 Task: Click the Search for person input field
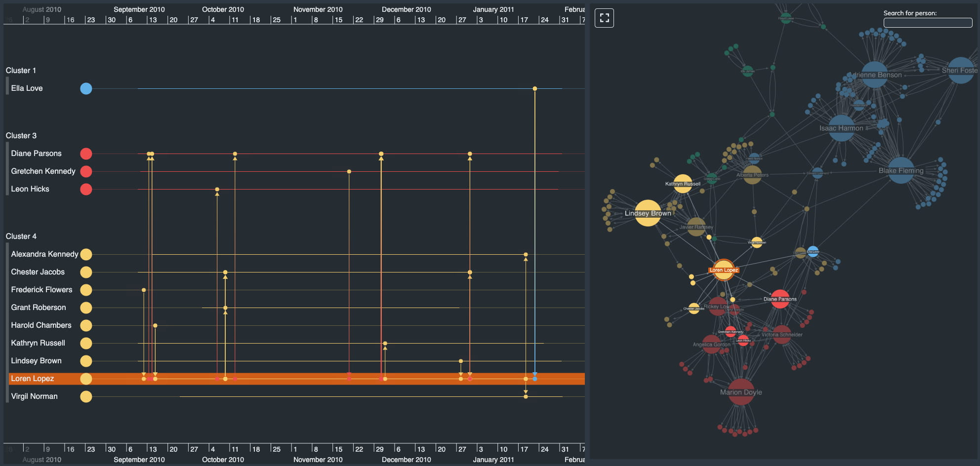(x=927, y=23)
